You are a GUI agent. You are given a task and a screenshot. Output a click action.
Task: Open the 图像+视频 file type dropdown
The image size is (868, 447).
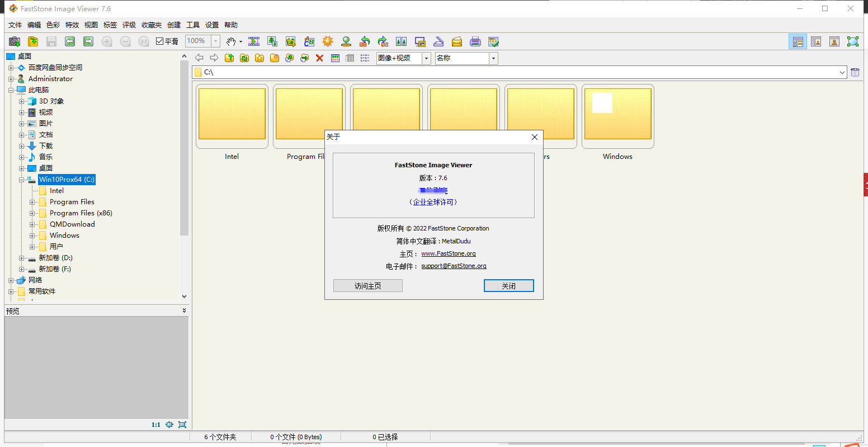(426, 58)
